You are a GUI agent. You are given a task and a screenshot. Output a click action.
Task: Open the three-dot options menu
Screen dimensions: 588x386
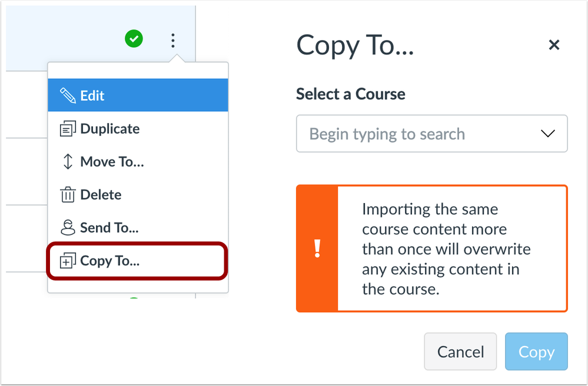point(173,41)
